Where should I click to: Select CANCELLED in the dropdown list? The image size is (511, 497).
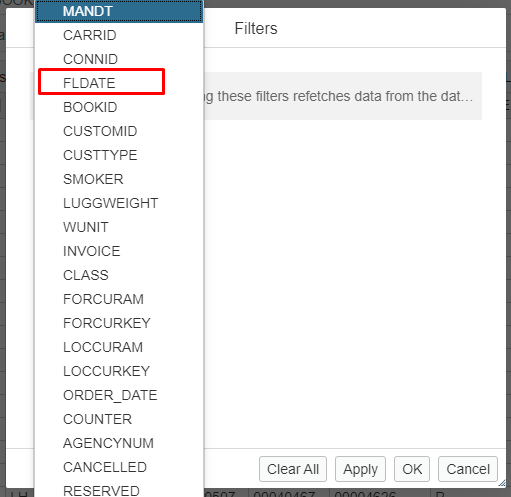(119, 467)
